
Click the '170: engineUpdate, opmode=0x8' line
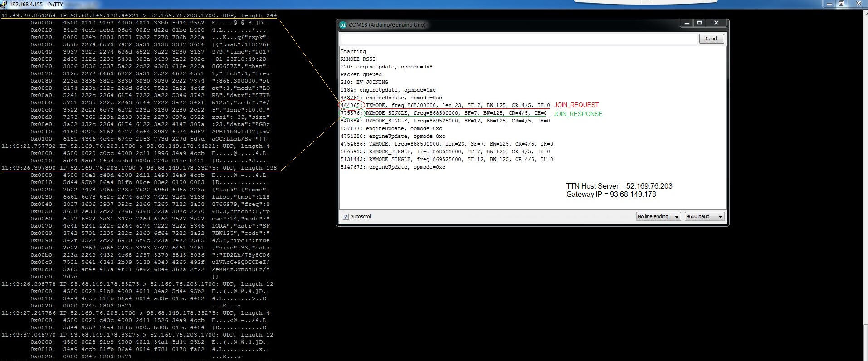click(x=386, y=67)
